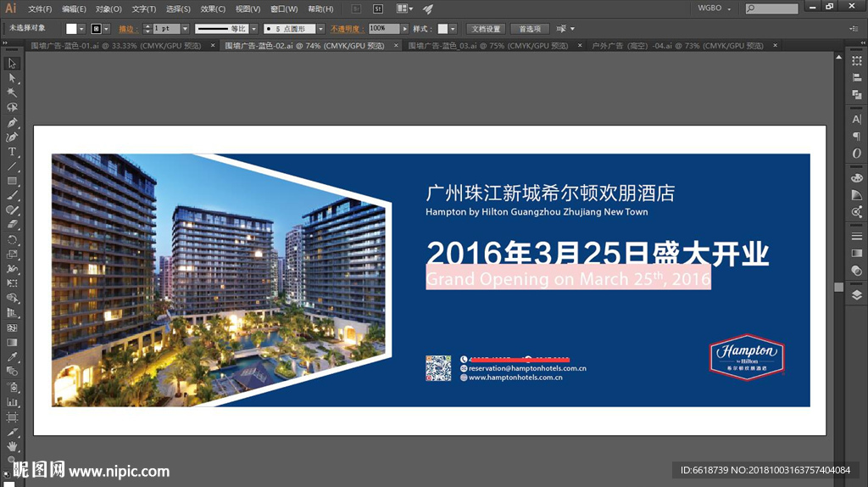This screenshot has height=487, width=868.
Task: Select the Curvature tool
Action: [x=12, y=137]
